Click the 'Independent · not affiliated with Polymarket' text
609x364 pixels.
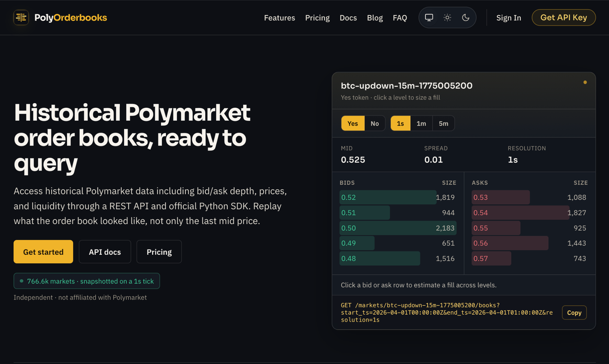(x=80, y=297)
